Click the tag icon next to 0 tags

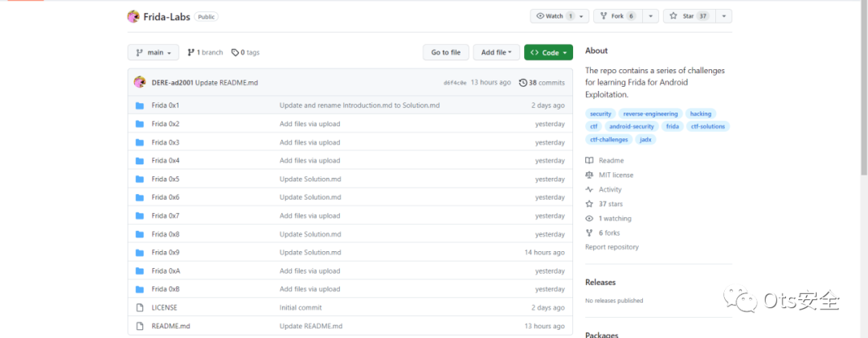[235, 52]
